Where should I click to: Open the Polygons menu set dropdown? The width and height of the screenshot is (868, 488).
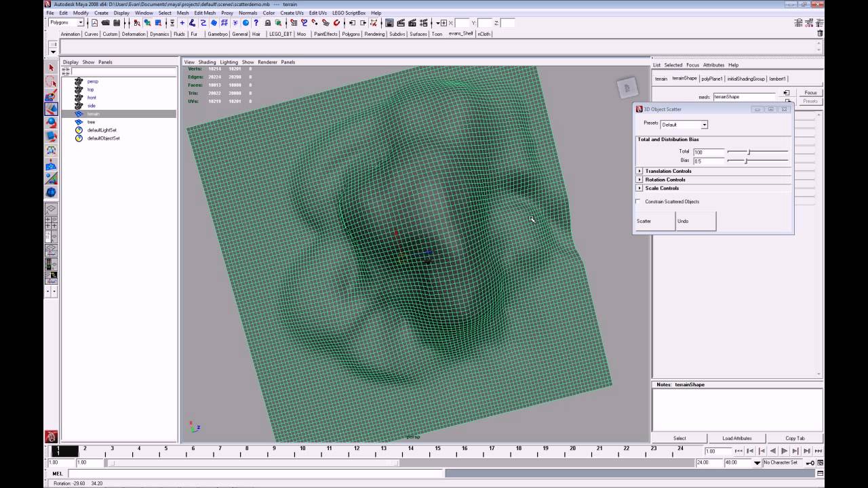(x=66, y=23)
